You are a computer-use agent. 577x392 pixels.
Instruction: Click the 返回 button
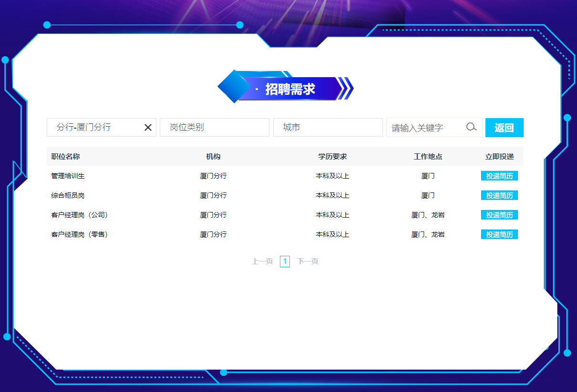click(x=505, y=128)
